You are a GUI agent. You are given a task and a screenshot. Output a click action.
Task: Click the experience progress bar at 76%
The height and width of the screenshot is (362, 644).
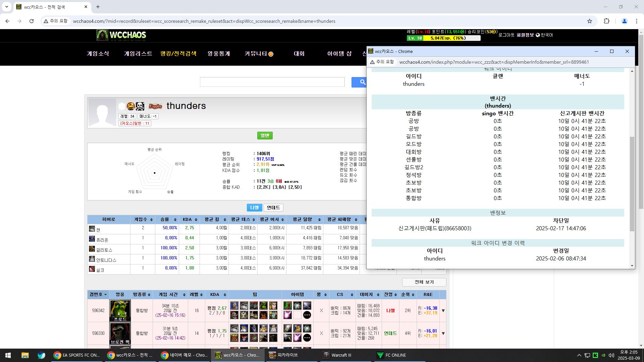click(444, 38)
